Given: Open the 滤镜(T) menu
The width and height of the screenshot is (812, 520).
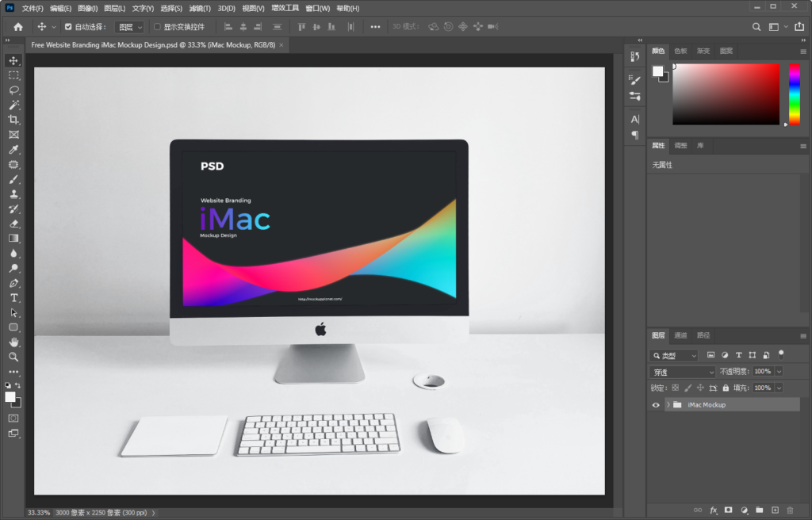Looking at the screenshot, I should tap(200, 8).
